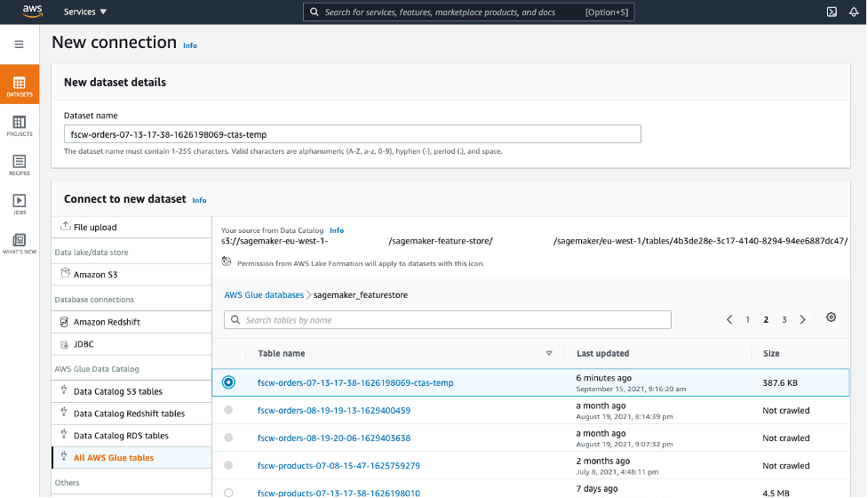The image size is (868, 498).
Task: Click the Size column header
Action: (771, 353)
